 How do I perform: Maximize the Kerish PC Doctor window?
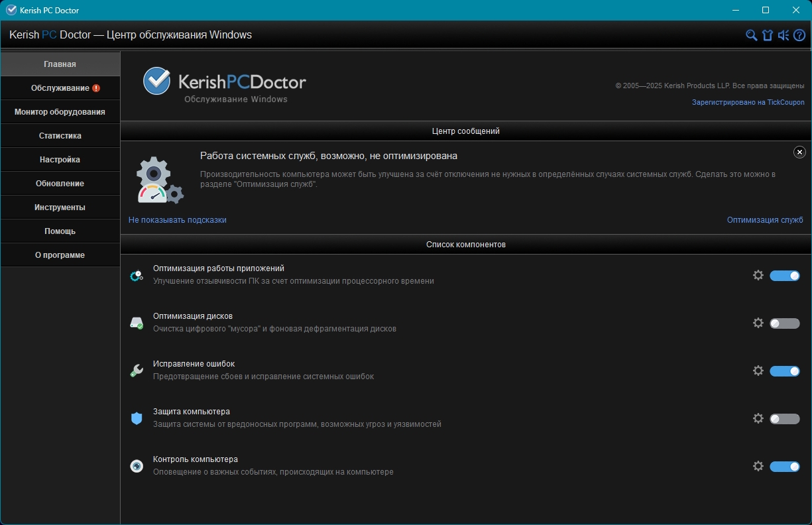tap(766, 10)
